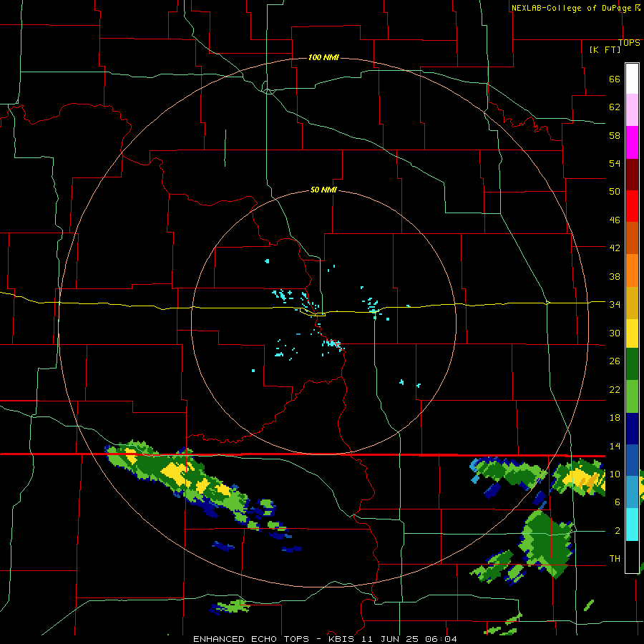Click the legend value 58
This screenshot has width=644, height=644.
point(615,135)
